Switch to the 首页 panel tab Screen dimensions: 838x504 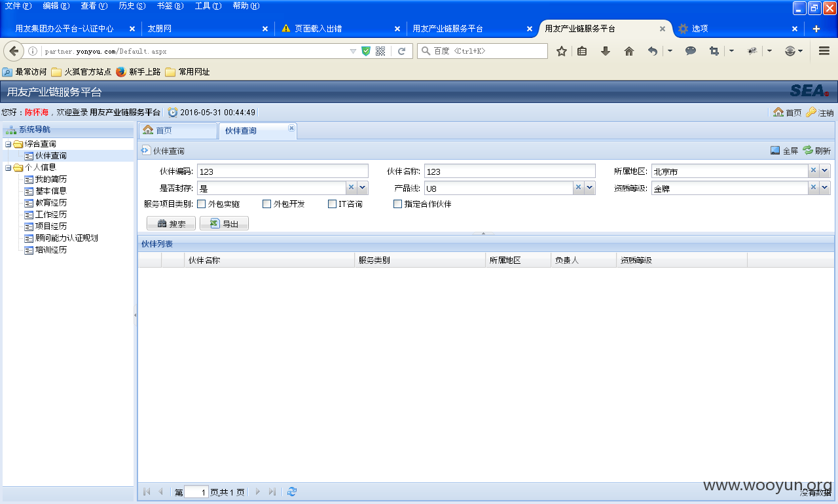(x=177, y=131)
